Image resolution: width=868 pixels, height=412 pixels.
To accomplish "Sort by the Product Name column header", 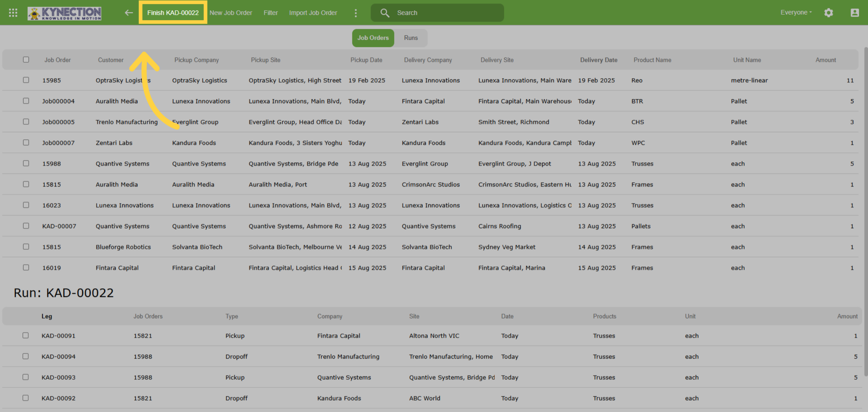I will tap(652, 60).
